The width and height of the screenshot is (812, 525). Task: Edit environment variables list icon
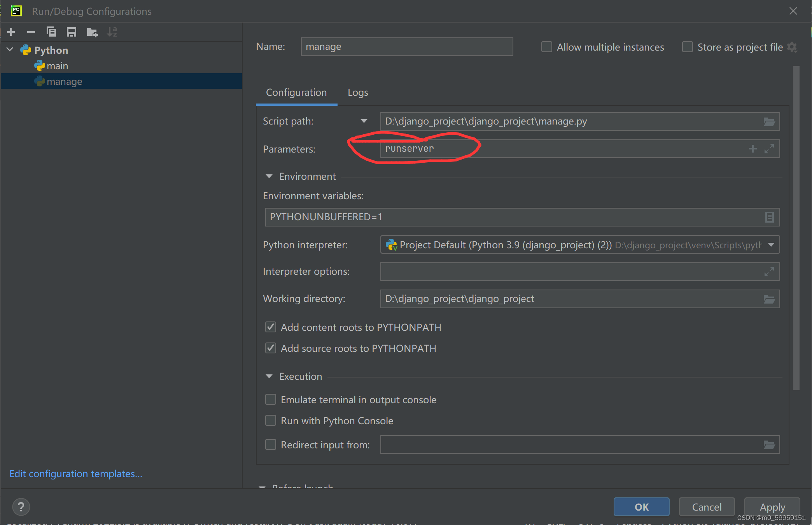click(769, 217)
